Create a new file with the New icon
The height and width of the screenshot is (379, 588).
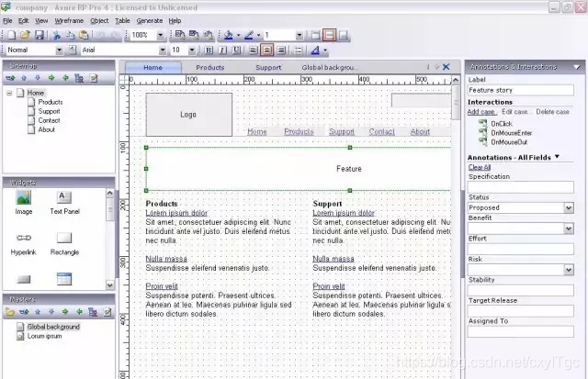(11, 35)
